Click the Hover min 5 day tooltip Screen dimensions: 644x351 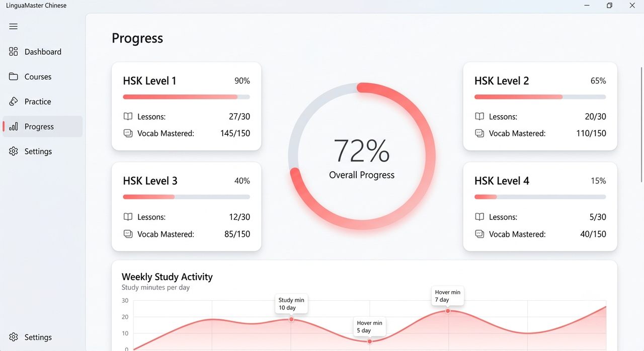tap(370, 327)
